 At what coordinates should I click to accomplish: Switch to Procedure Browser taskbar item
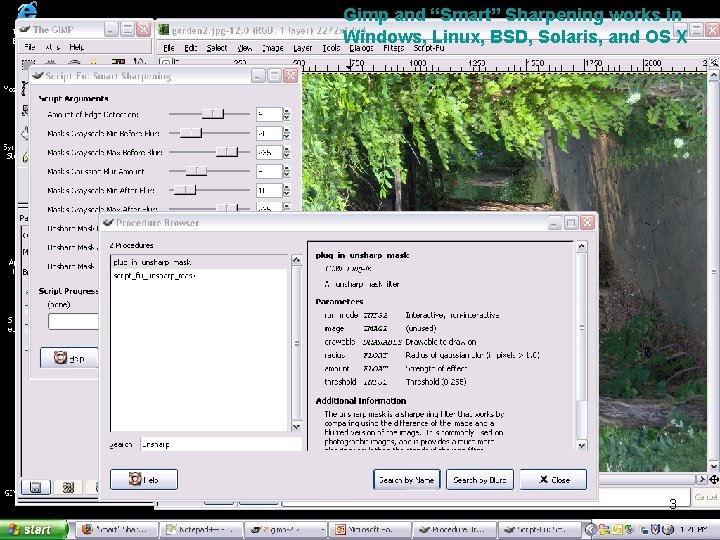453,530
